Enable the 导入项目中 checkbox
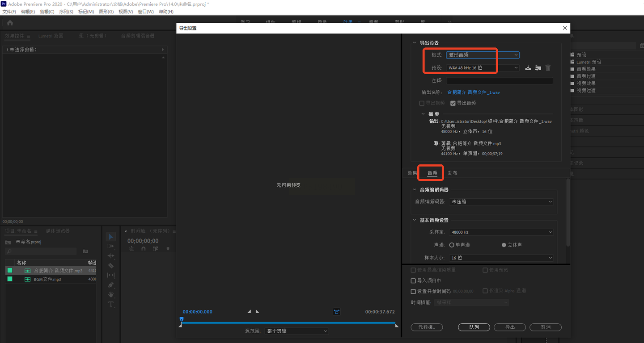644x343 pixels. [413, 281]
